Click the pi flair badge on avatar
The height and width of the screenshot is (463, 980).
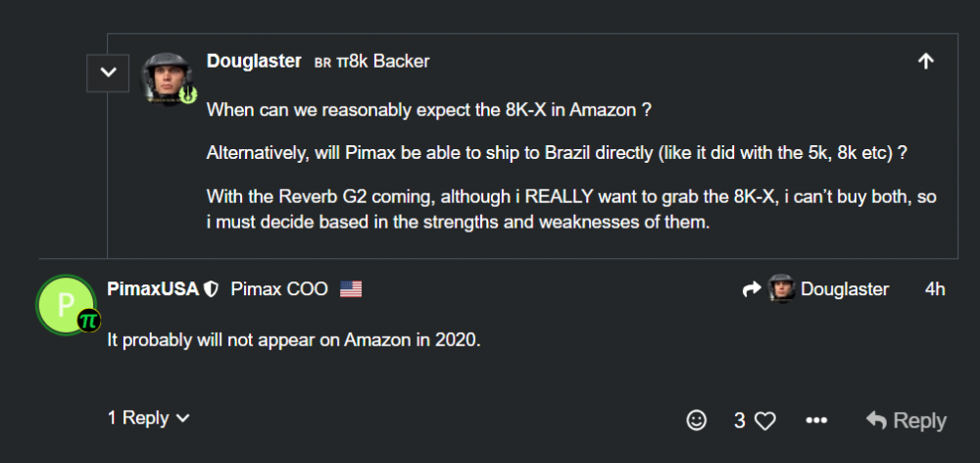(88, 320)
